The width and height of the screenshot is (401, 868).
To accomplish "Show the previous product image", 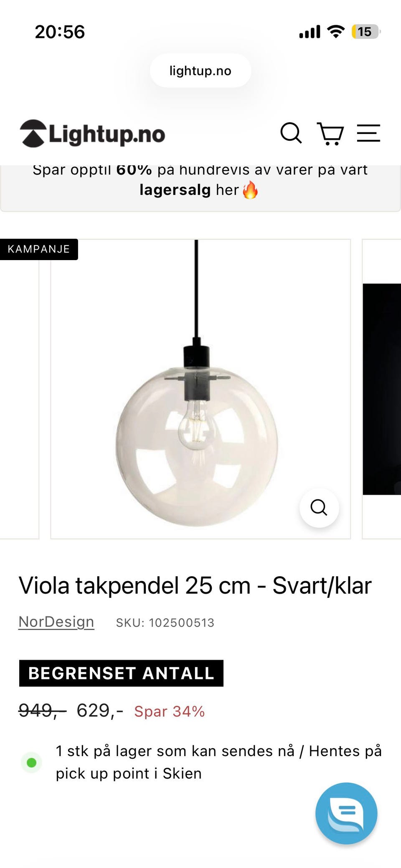I will (19, 389).
